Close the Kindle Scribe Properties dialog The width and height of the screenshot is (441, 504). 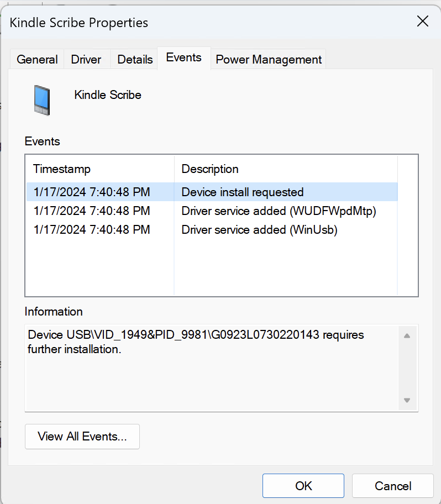tap(423, 22)
